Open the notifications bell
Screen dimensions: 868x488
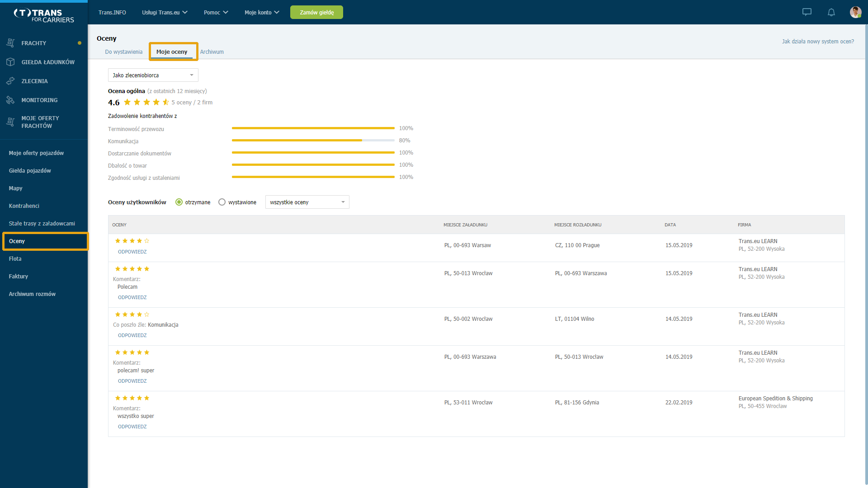click(831, 12)
